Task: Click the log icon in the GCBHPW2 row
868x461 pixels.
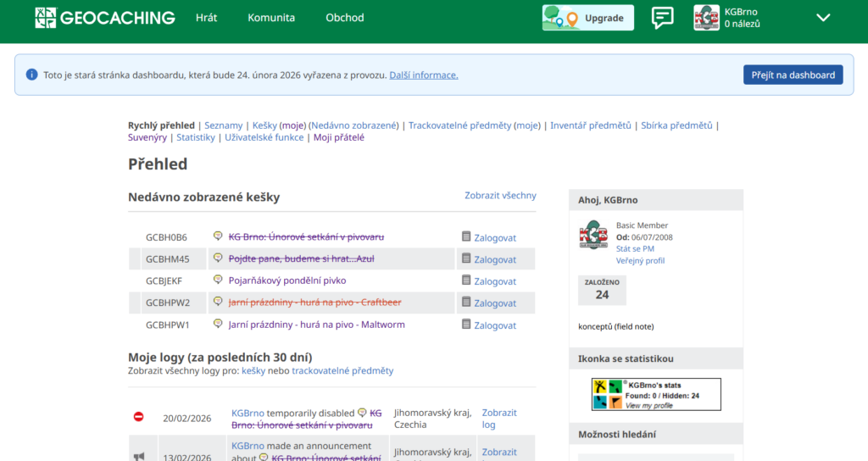Action: [466, 303]
